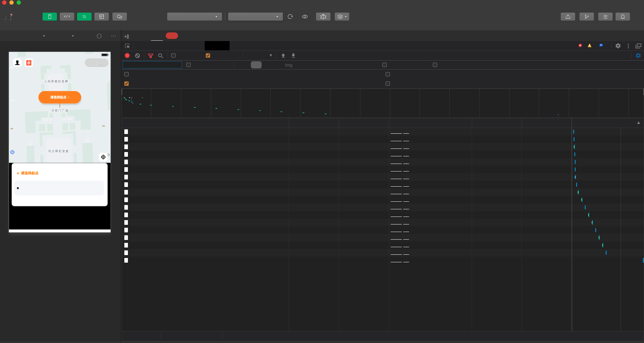Screen dimensions: 644x343
Task: Tap the blue subway marker on the map
Action: [x=12, y=152]
